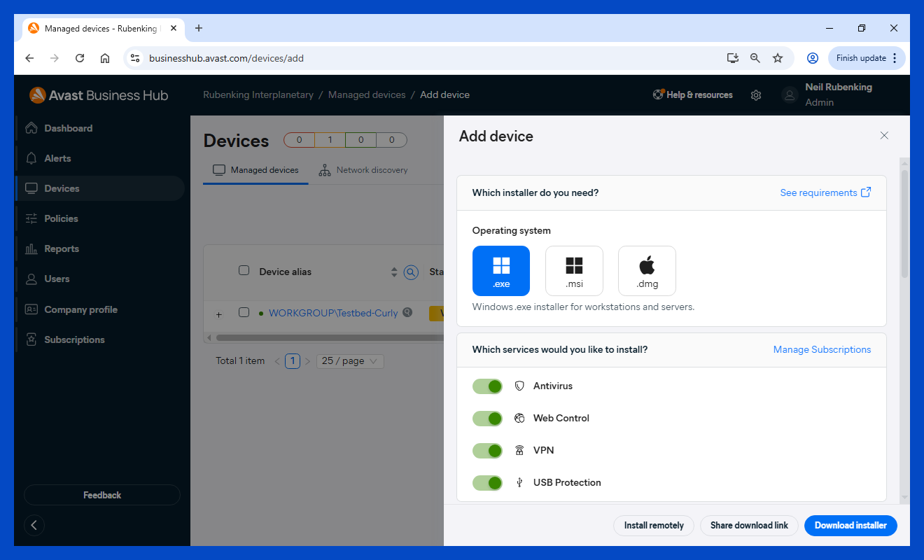The image size is (924, 560).
Task: Collapse the sidebar with the arrow button
Action: pos(34,525)
